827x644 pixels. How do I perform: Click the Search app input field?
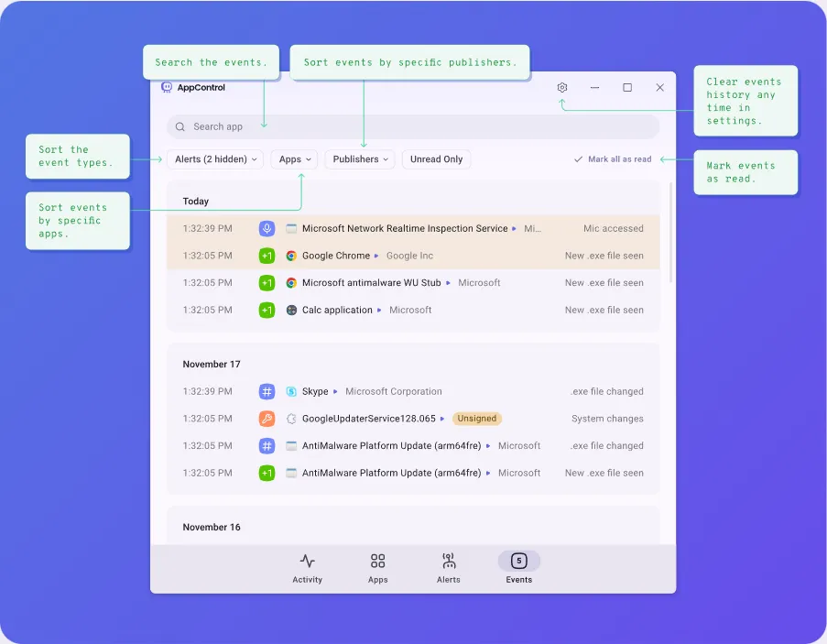pyautogui.click(x=413, y=127)
